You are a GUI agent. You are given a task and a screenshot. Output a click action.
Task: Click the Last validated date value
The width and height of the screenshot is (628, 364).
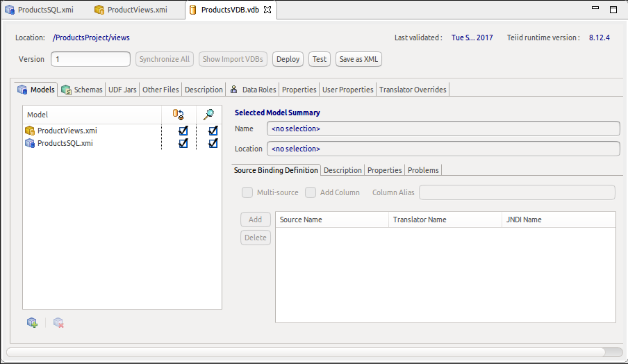pyautogui.click(x=472, y=38)
